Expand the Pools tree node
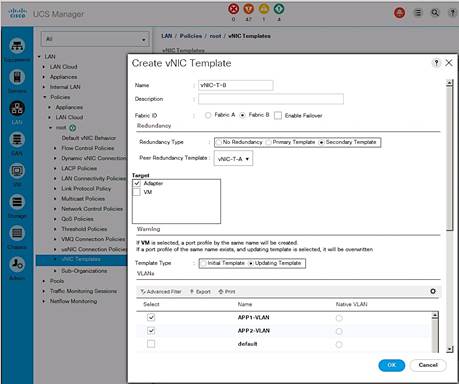The height and width of the screenshot is (384, 459). tap(44, 281)
